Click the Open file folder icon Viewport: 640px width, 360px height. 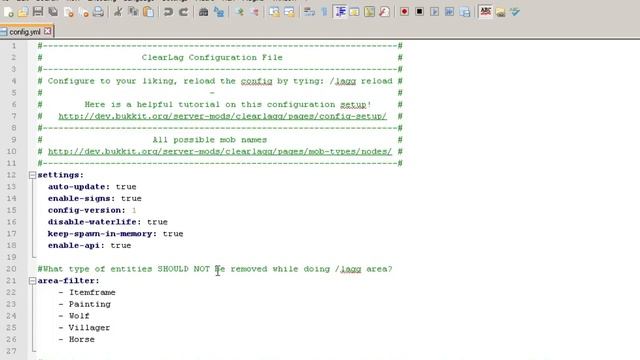(x=23, y=12)
